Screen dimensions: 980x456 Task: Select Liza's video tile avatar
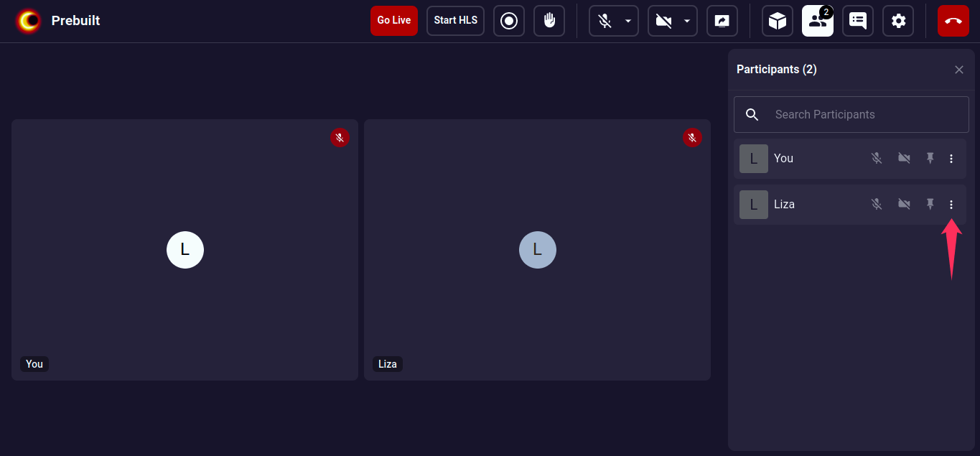[538, 250]
